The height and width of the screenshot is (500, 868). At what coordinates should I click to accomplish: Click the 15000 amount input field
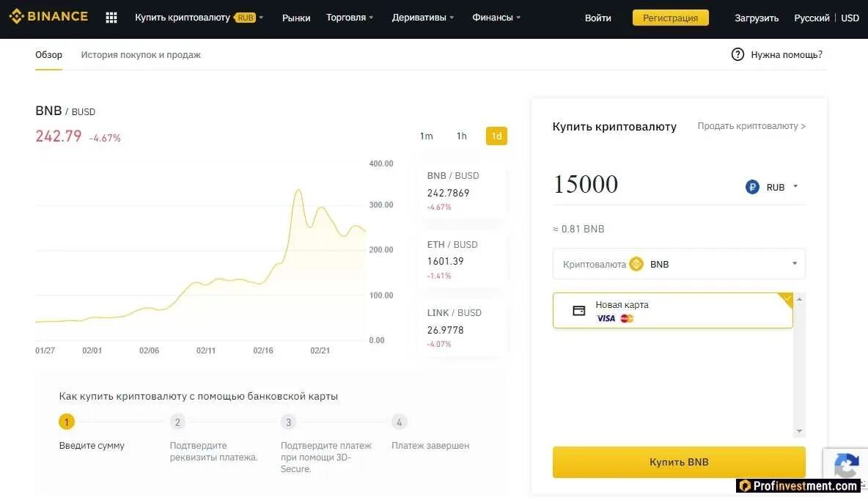(638, 184)
